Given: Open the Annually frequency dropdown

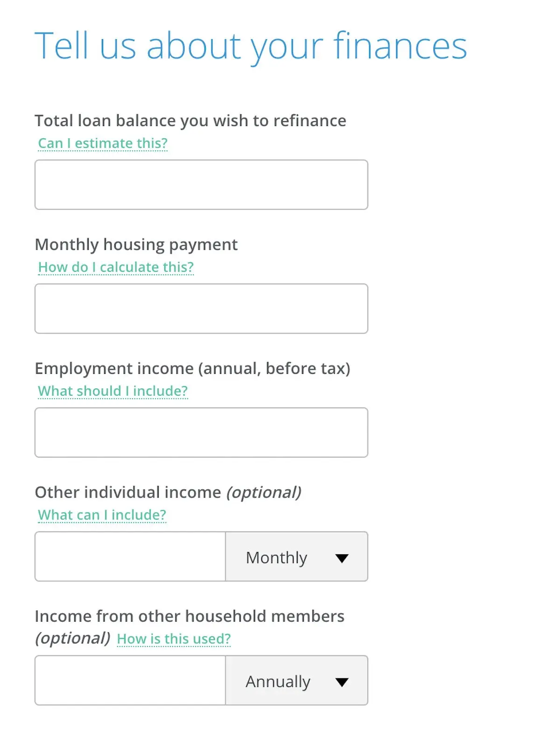Looking at the screenshot, I should 296,681.
